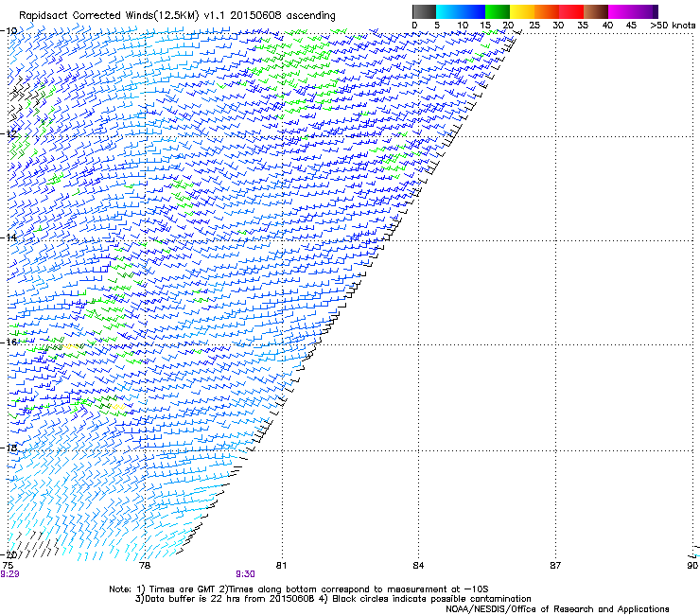The image size is (700, 615).
Task: Click latitude label '-12'
Action: pyautogui.click(x=9, y=133)
